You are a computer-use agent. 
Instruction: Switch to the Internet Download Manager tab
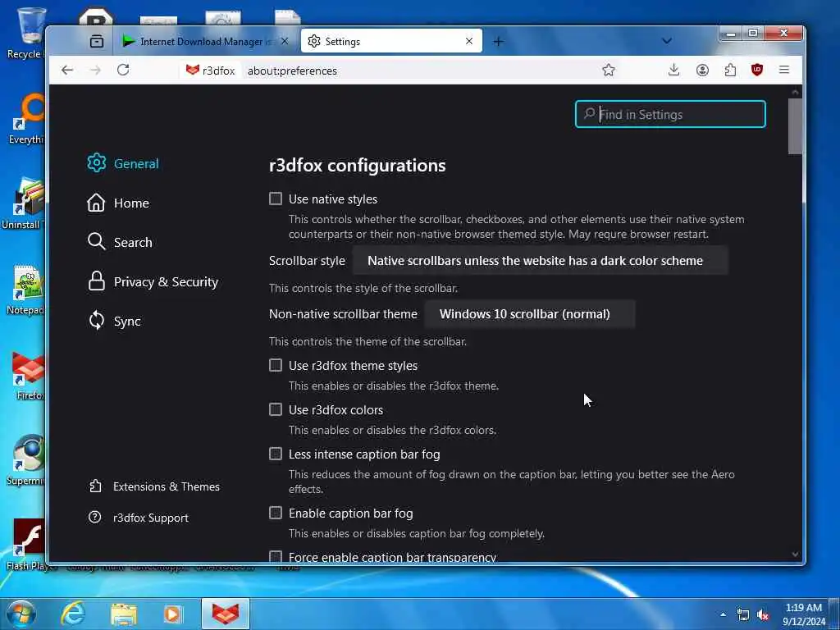(206, 41)
